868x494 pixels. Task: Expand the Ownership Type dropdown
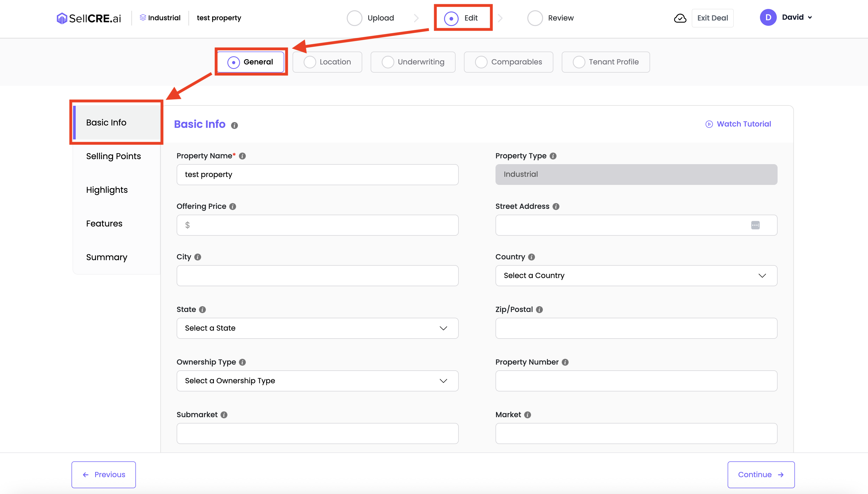317,381
